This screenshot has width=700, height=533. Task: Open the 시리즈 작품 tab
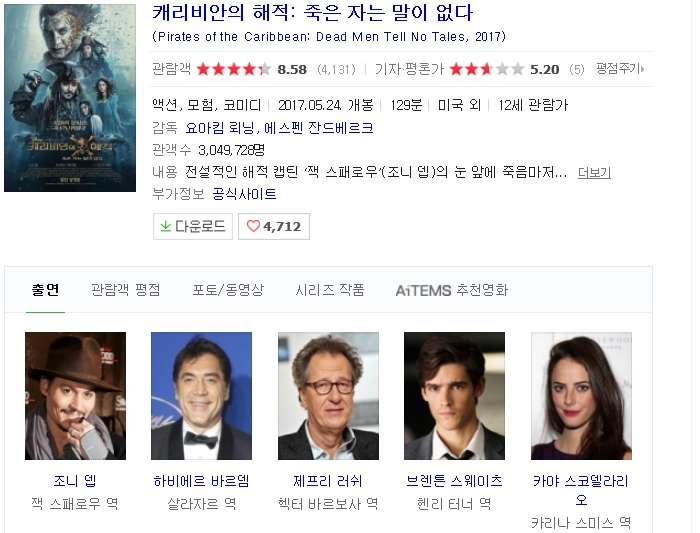330,290
